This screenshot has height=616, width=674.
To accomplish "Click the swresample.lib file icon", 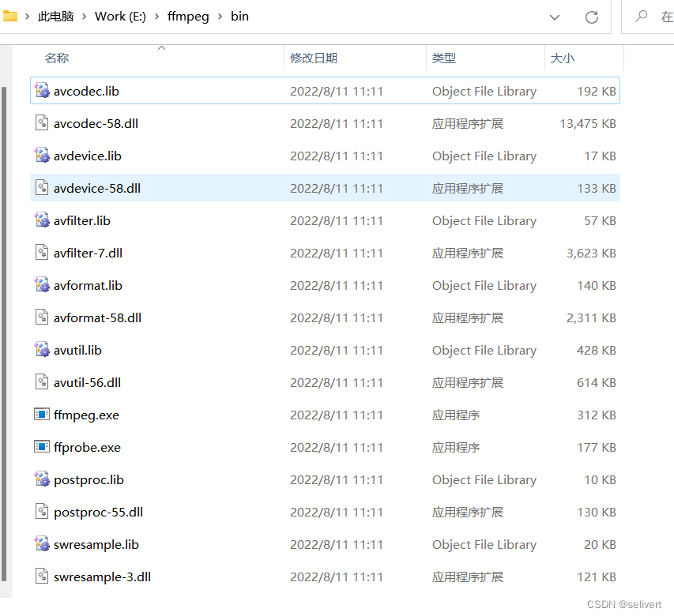I will [x=42, y=544].
